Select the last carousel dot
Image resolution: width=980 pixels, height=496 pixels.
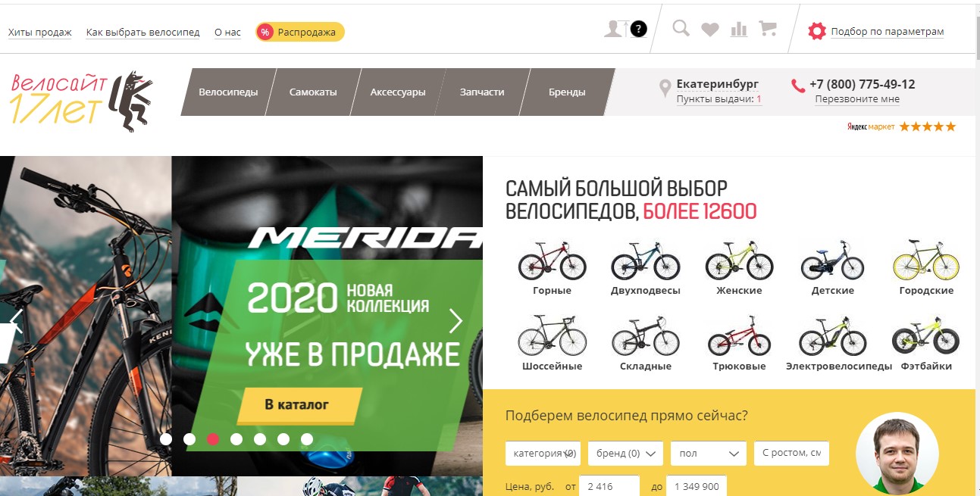pyautogui.click(x=307, y=438)
